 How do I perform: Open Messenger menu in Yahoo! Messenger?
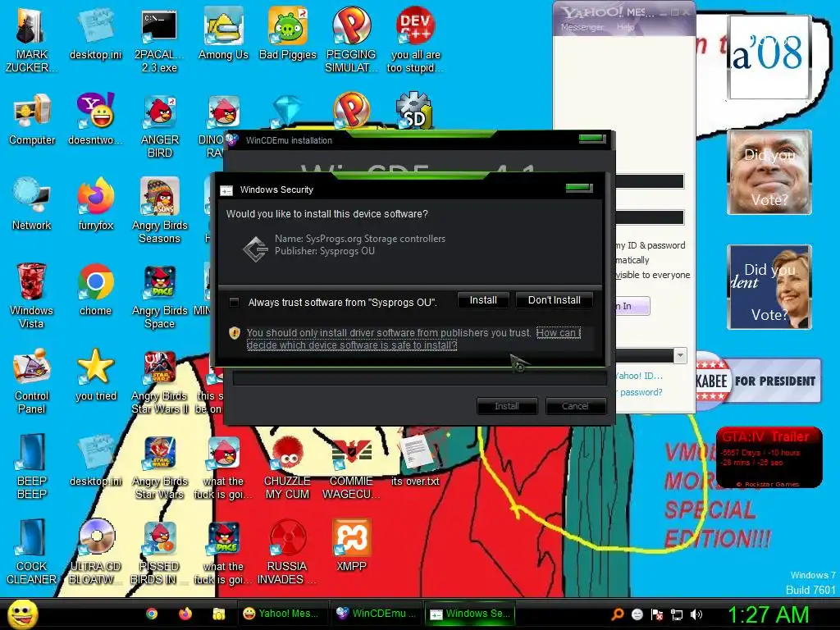click(x=582, y=27)
